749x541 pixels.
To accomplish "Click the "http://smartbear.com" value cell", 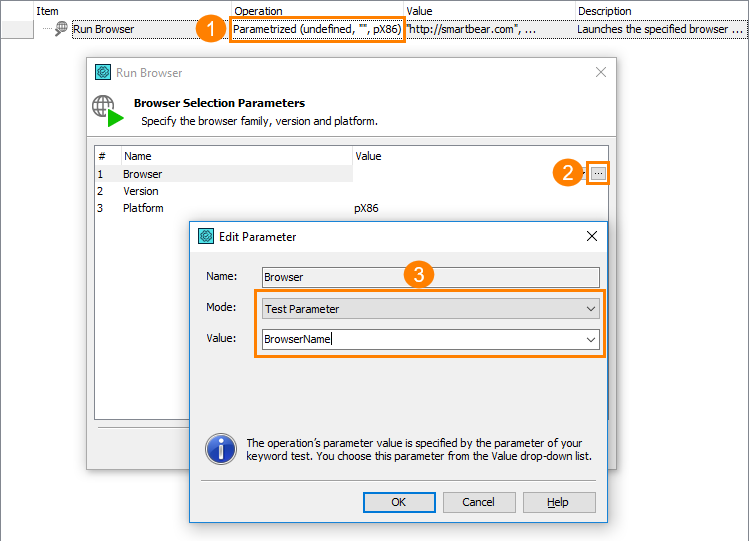I will pos(489,29).
